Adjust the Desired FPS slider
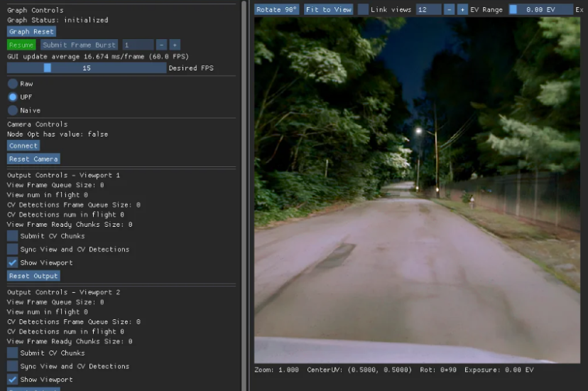The width and height of the screenshot is (588, 391). click(x=87, y=68)
